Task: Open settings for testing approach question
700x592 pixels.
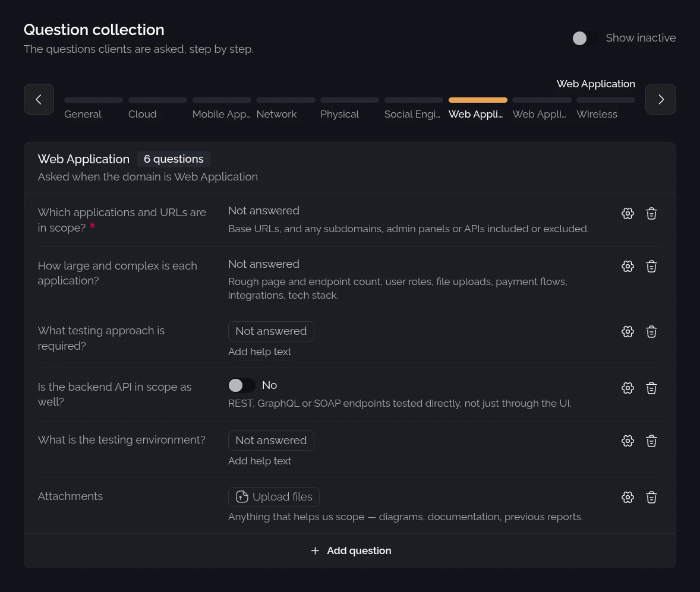Action: [628, 332]
